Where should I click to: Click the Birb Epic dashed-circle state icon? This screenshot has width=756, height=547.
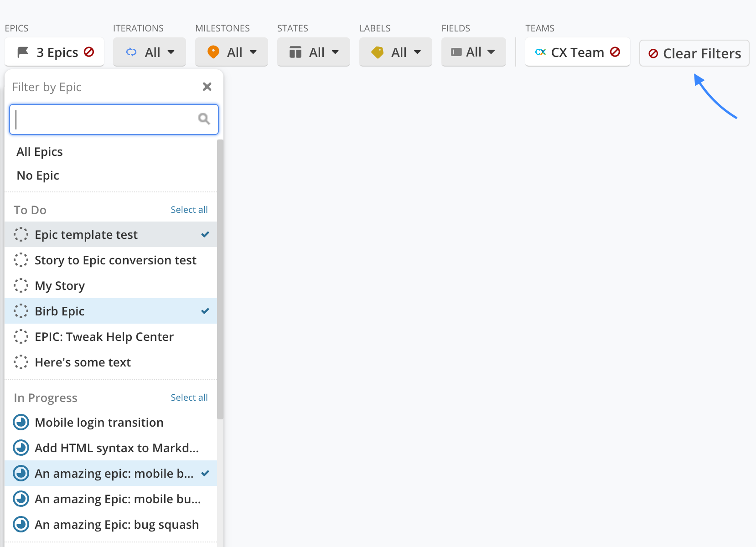click(x=21, y=311)
